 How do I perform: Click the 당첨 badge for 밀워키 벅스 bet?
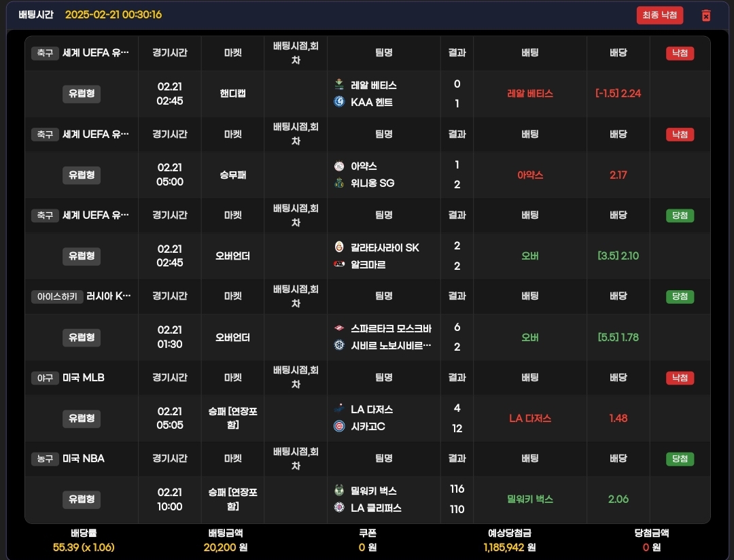point(680,459)
